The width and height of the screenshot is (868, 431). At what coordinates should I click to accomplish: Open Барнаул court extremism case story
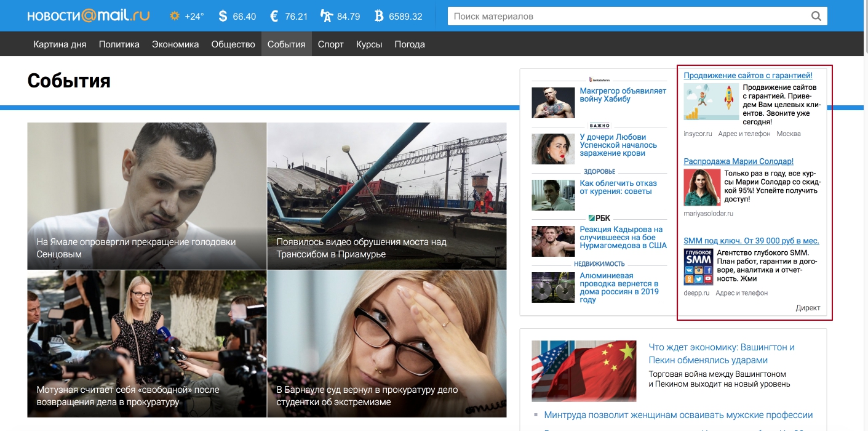point(387,344)
